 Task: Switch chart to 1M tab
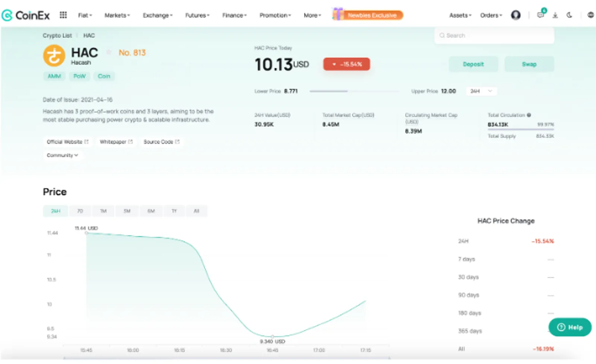[103, 211]
